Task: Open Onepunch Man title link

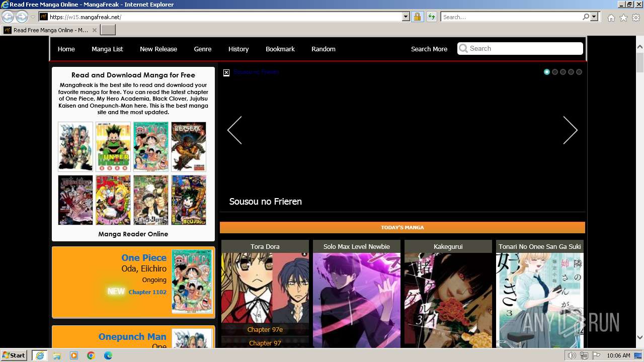Action: pos(132,336)
